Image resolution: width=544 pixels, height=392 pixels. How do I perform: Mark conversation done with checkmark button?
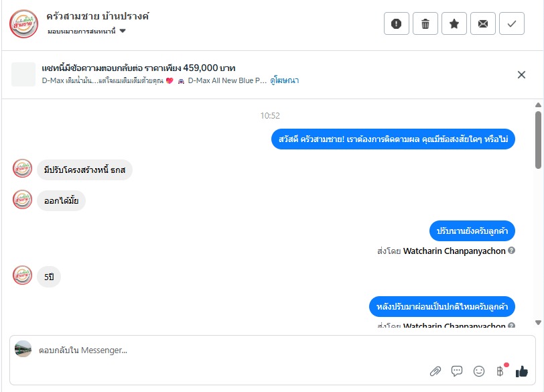pyautogui.click(x=511, y=23)
